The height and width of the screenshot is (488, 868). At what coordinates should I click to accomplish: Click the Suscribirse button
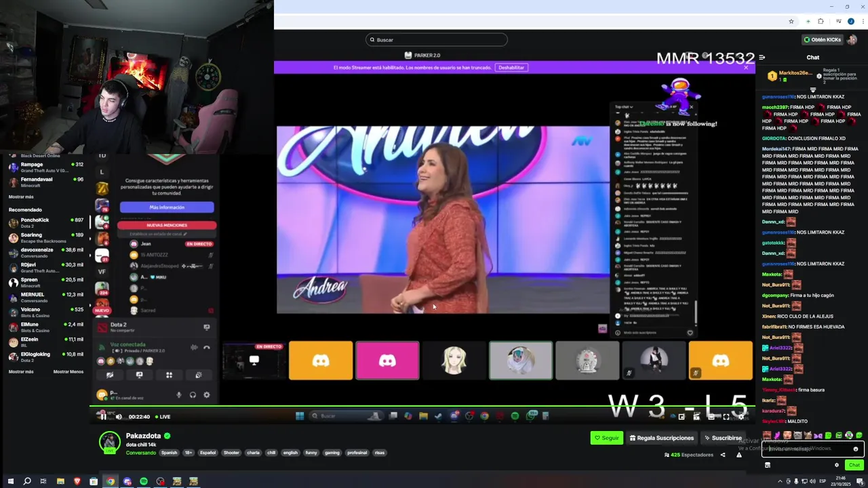[x=723, y=438]
